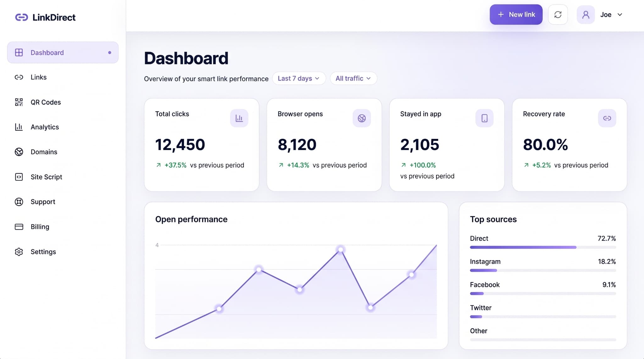Open the Analytics menu item
Image resolution: width=644 pixels, height=359 pixels.
point(63,127)
